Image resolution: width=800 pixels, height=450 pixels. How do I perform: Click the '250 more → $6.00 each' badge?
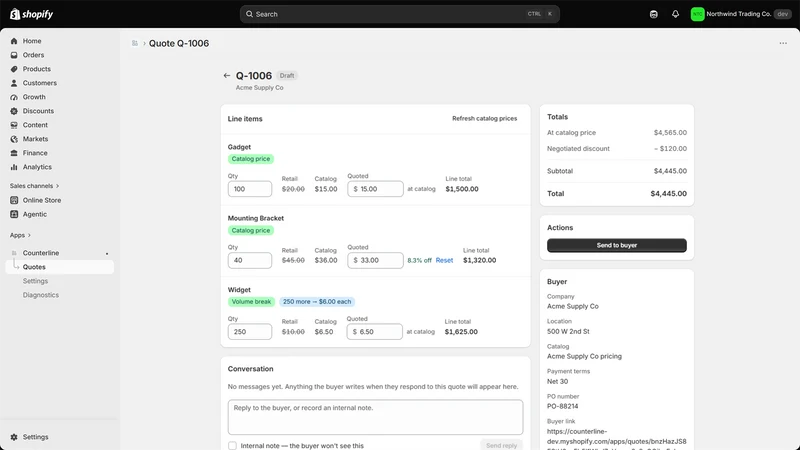[317, 302]
